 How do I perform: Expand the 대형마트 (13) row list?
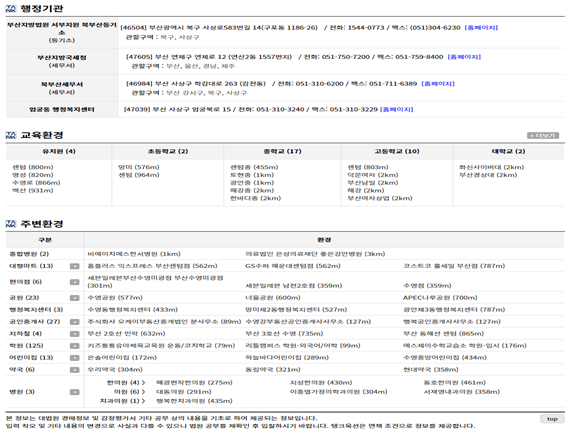coord(74,266)
